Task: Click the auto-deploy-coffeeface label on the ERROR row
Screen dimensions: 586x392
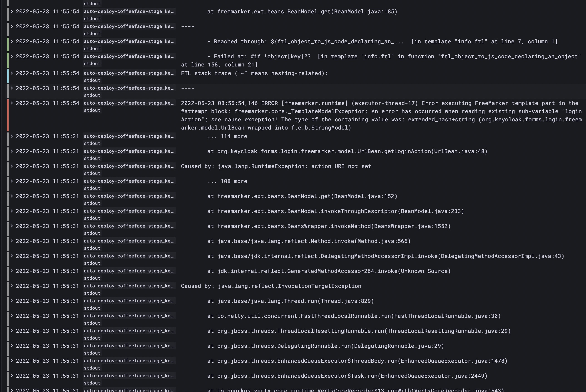Action: pos(129,103)
